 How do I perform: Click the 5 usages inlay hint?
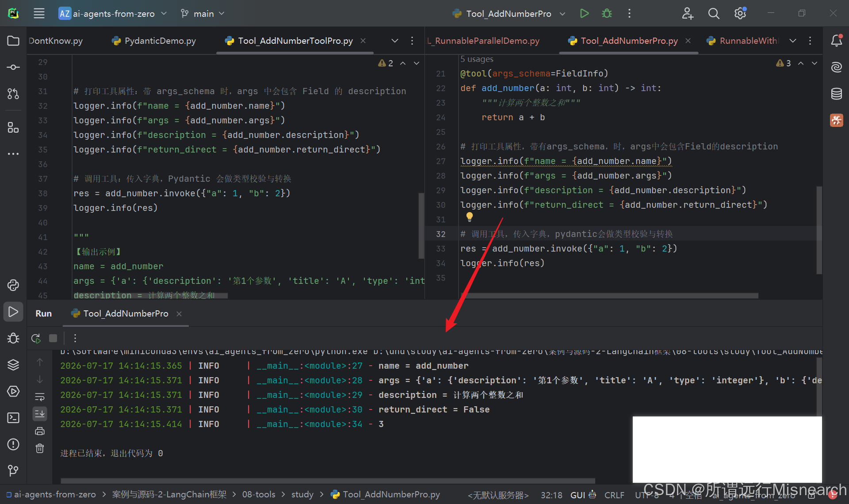pyautogui.click(x=477, y=59)
